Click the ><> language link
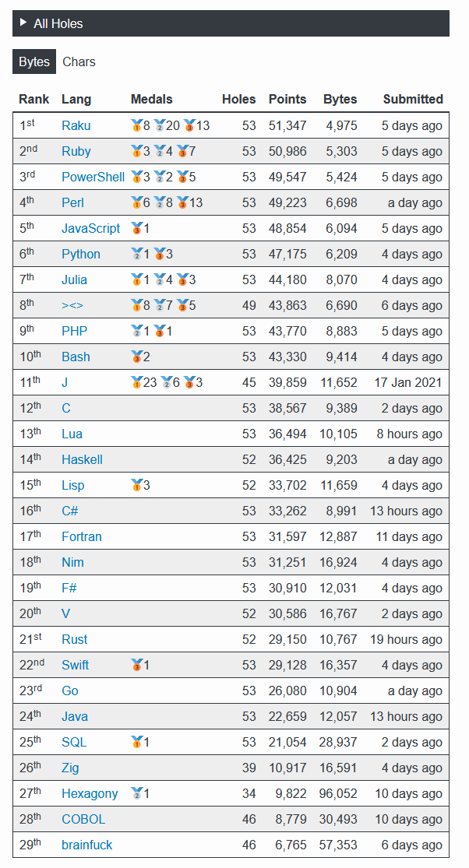 (x=71, y=305)
